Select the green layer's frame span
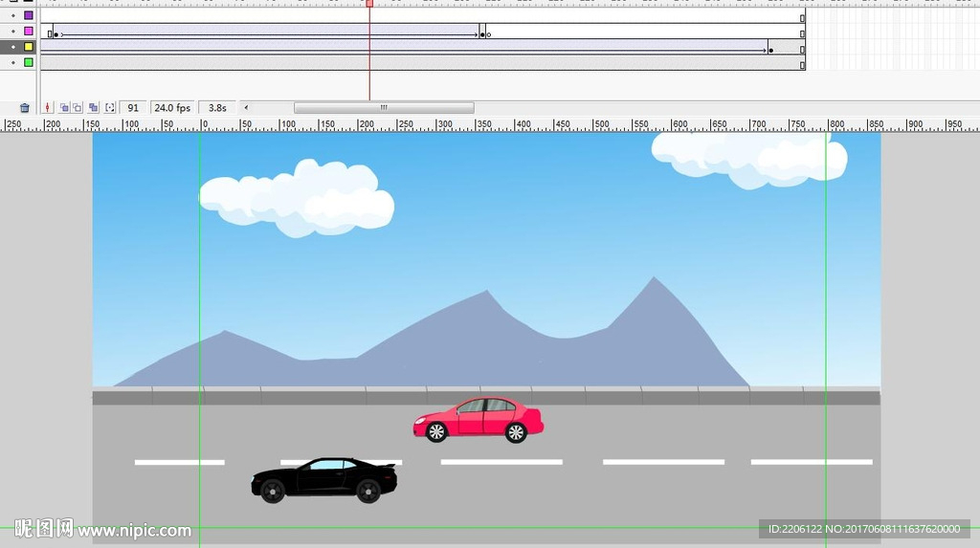Viewport: 980px width, 548px height. 422,62
